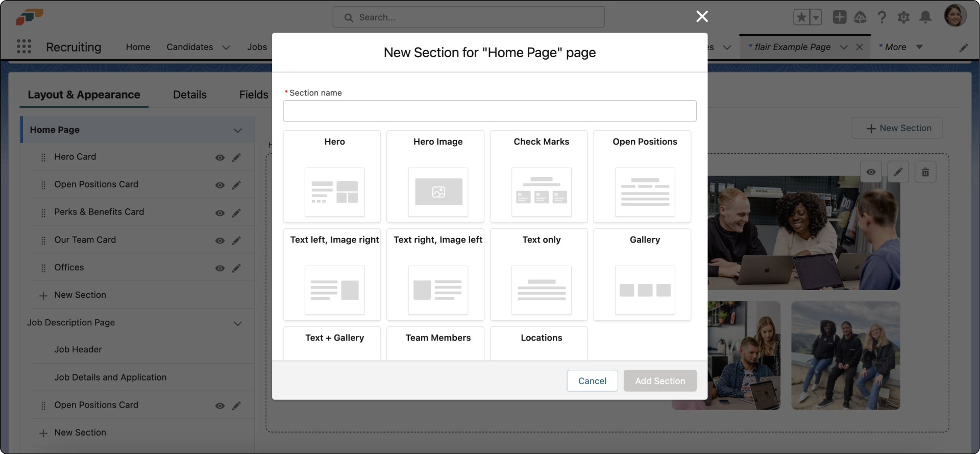
Task: Open the More navigation dropdown
Action: pyautogui.click(x=919, y=47)
